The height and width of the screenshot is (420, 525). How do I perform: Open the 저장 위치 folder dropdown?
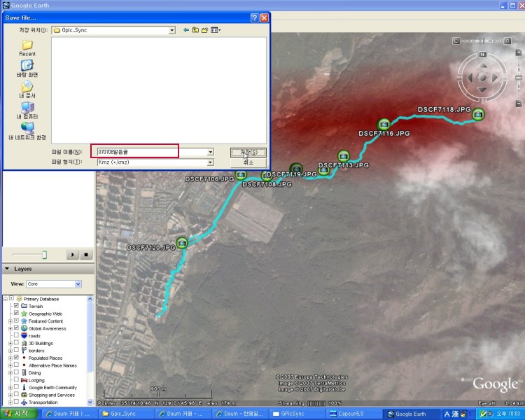pos(171,30)
